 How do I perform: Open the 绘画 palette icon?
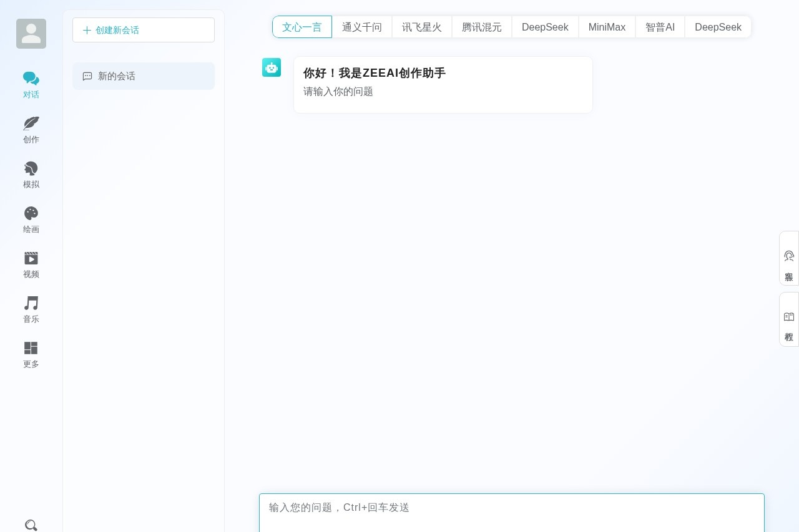coord(31,213)
